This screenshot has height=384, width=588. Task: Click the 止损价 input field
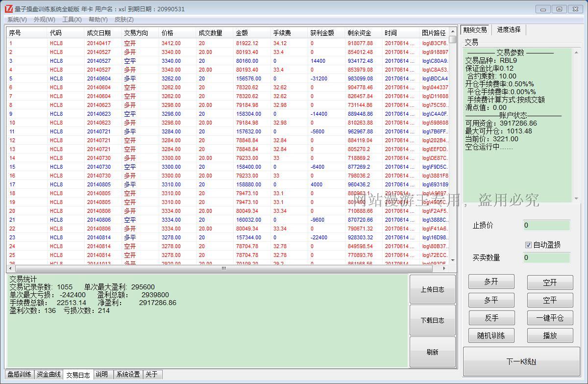(x=546, y=225)
